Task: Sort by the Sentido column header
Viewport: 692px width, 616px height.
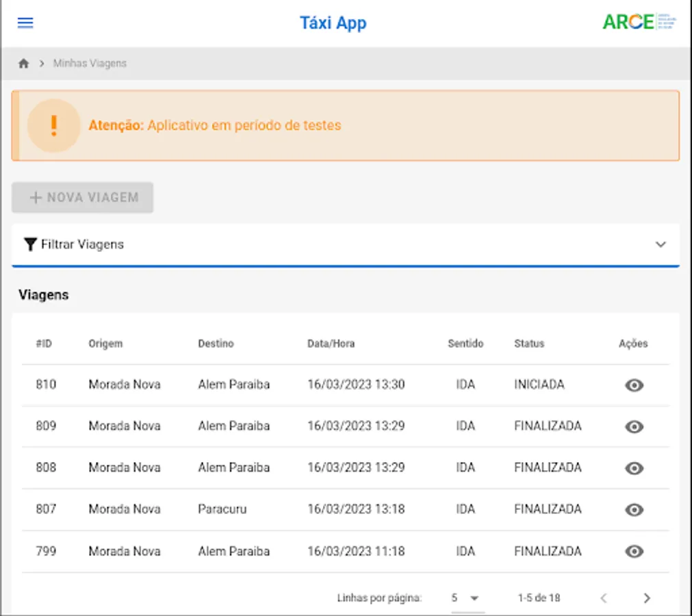Action: coord(465,344)
